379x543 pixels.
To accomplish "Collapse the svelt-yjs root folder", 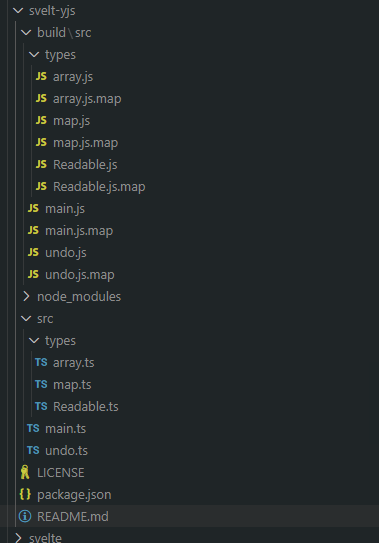I will pyautogui.click(x=18, y=11).
